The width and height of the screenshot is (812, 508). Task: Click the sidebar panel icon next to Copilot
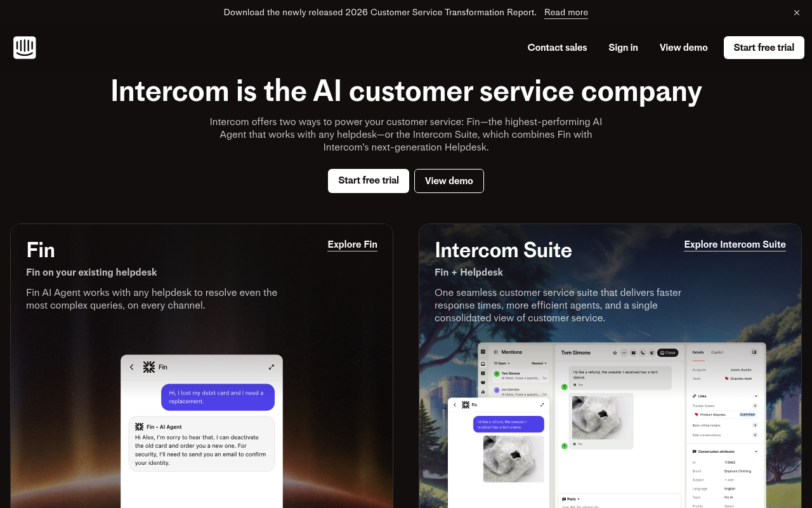[754, 352]
